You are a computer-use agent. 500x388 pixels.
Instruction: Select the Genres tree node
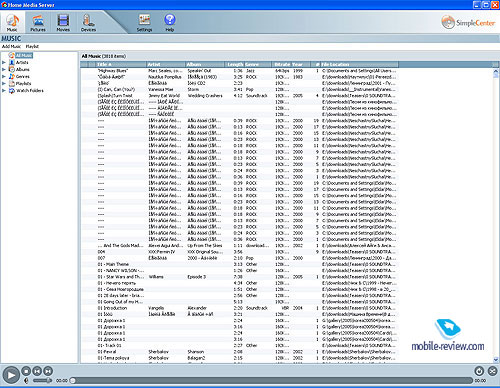pos(23,76)
